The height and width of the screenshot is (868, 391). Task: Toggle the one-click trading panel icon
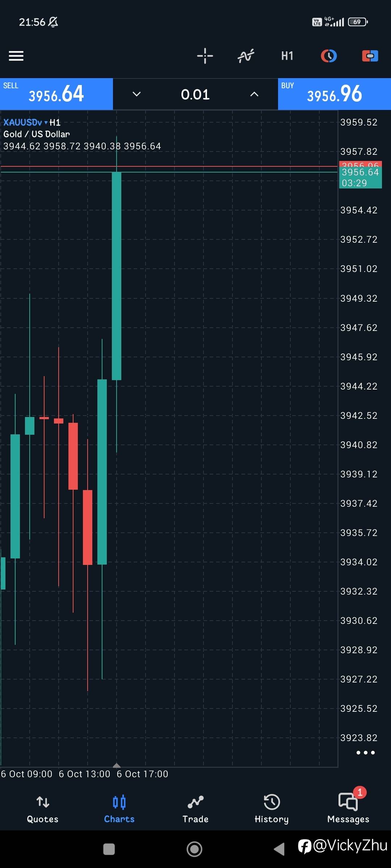click(x=370, y=56)
